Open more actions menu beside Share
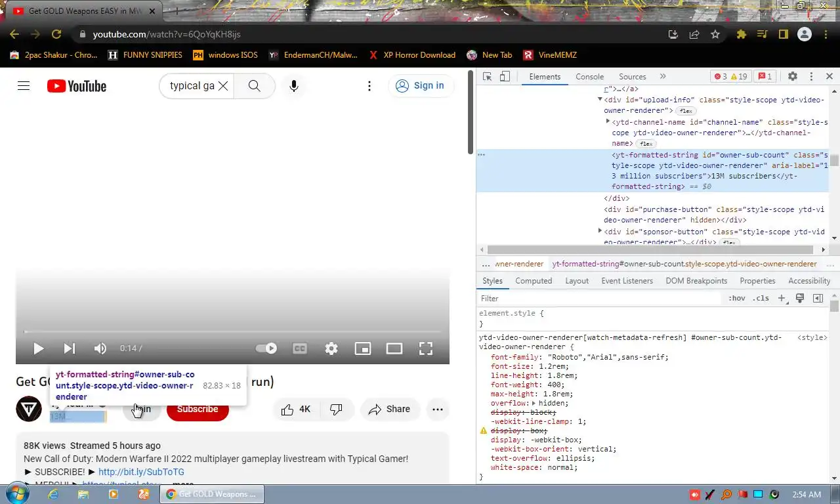The height and width of the screenshot is (504, 840). pos(438,409)
